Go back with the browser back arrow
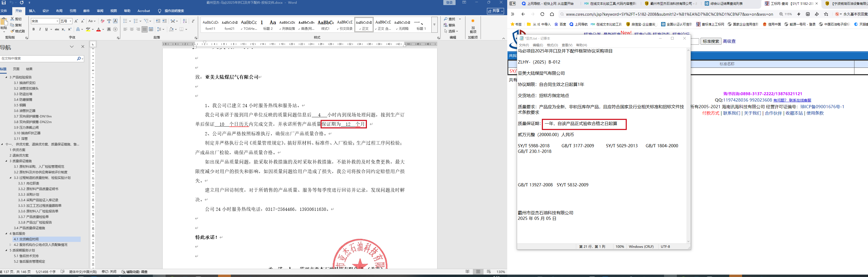 (x=523, y=14)
